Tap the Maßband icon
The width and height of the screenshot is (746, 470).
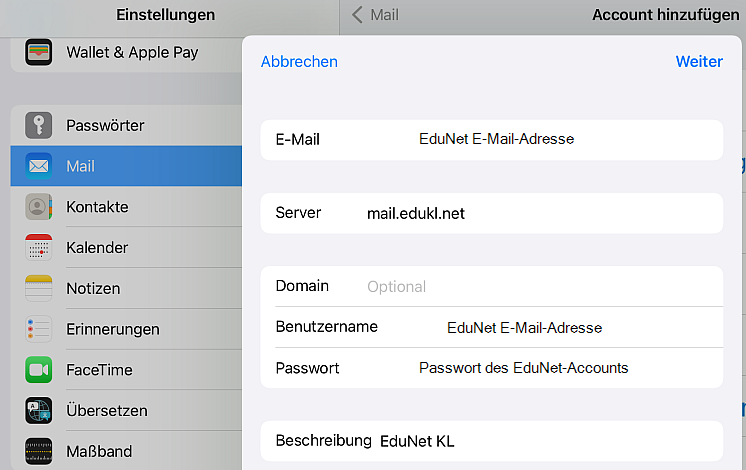(39, 451)
